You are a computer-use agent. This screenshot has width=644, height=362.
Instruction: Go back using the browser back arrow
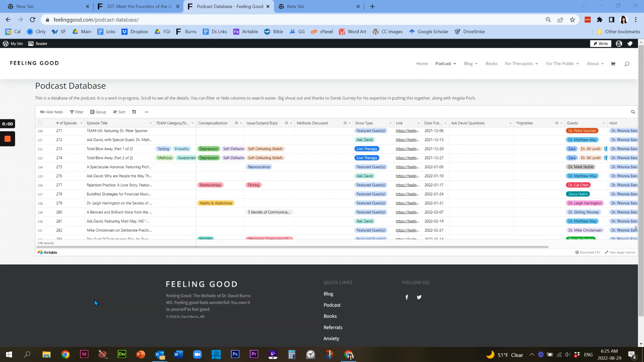click(8, 20)
